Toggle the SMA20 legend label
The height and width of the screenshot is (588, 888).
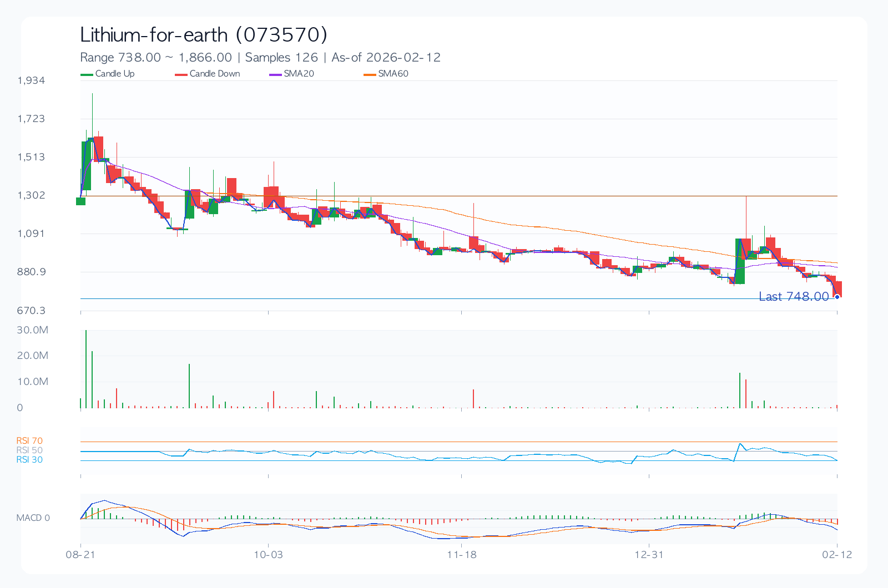299,74
